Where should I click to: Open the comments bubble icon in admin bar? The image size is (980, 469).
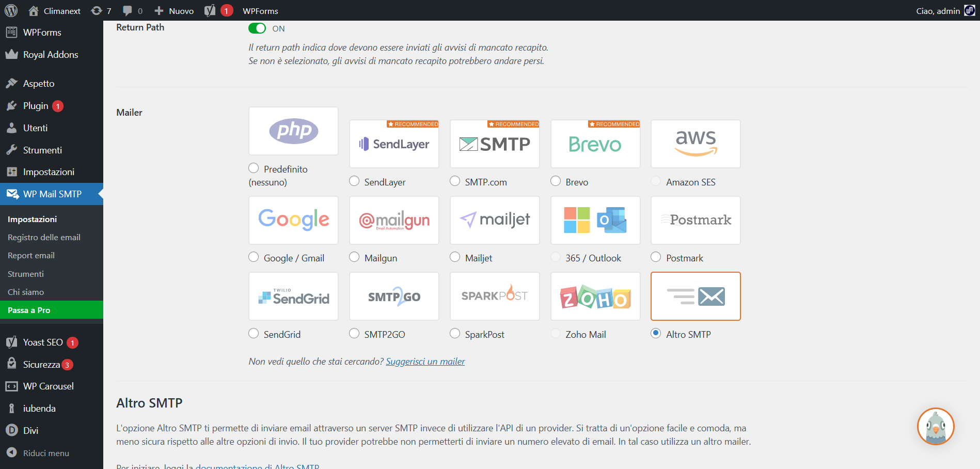tap(128, 10)
